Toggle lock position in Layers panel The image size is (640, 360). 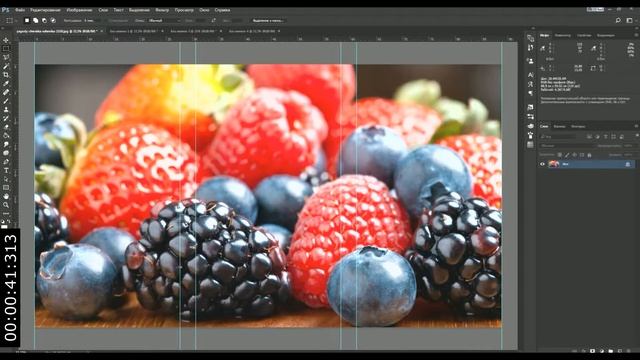[574, 155]
